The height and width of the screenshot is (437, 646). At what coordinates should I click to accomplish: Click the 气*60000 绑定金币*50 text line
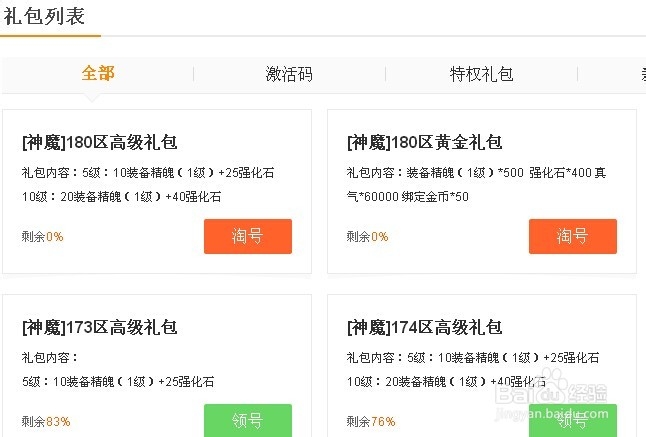click(408, 196)
